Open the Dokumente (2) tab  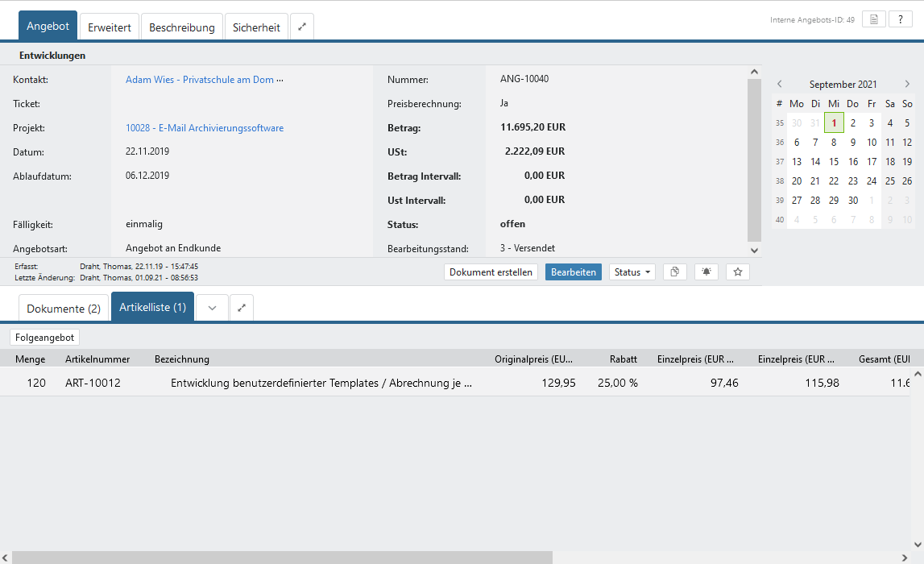click(64, 309)
